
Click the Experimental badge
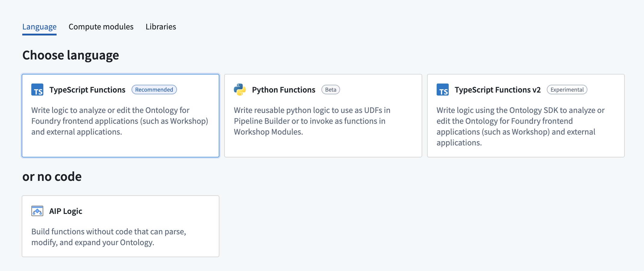tap(567, 90)
